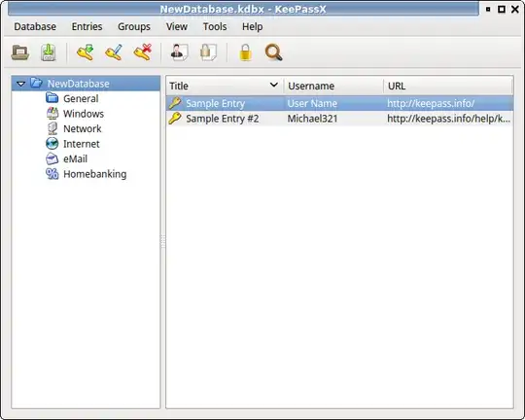This screenshot has height=420, width=525.
Task: Select the Internet group
Action: (82, 144)
